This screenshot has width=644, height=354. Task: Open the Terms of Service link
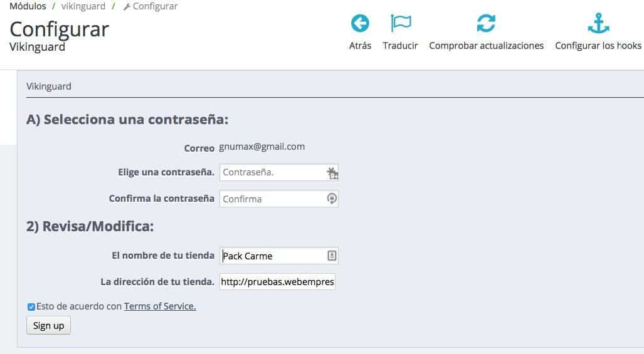point(160,306)
